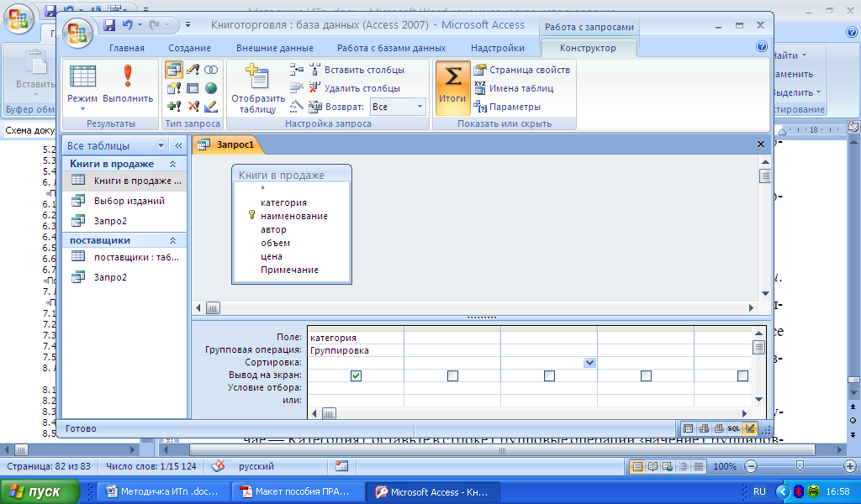Choose the Union query type icon
Screen dimensions: 861x504
click(x=211, y=70)
